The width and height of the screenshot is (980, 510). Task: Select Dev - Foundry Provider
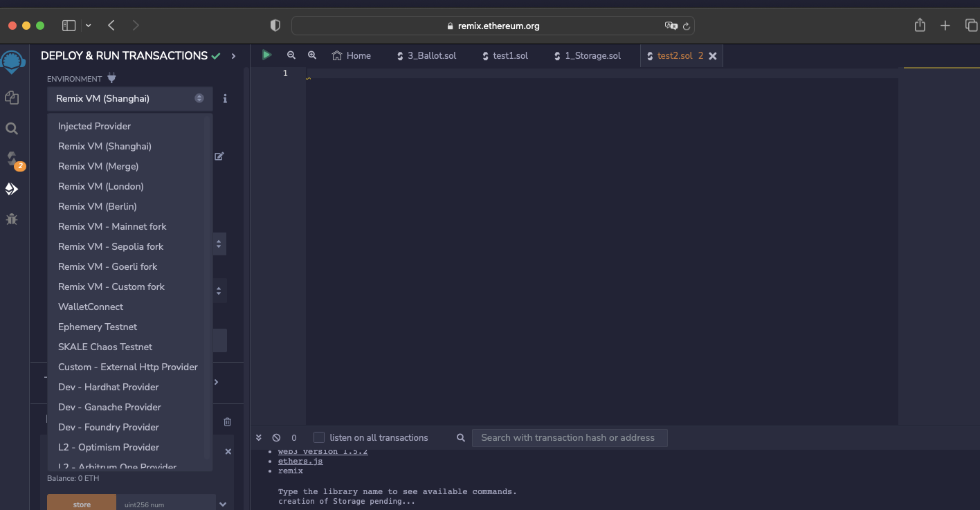129,427
